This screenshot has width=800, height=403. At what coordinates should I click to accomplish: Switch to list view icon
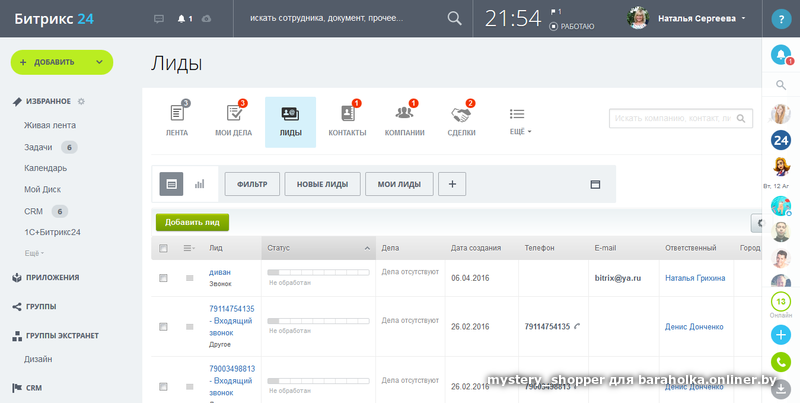point(171,184)
